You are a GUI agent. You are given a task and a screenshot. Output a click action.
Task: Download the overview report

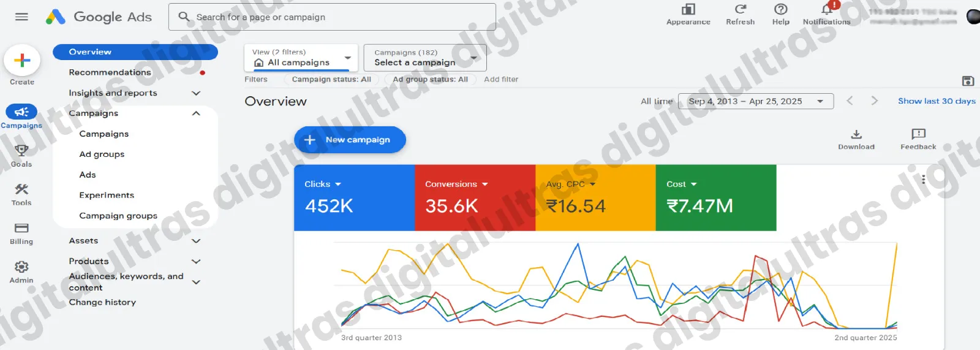[856, 134]
